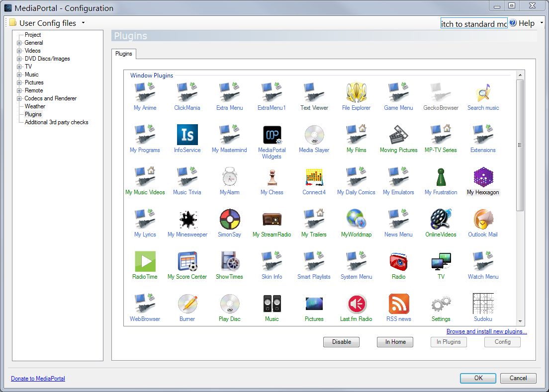Select the Play Disc icon
549x392 pixels.
(230, 304)
